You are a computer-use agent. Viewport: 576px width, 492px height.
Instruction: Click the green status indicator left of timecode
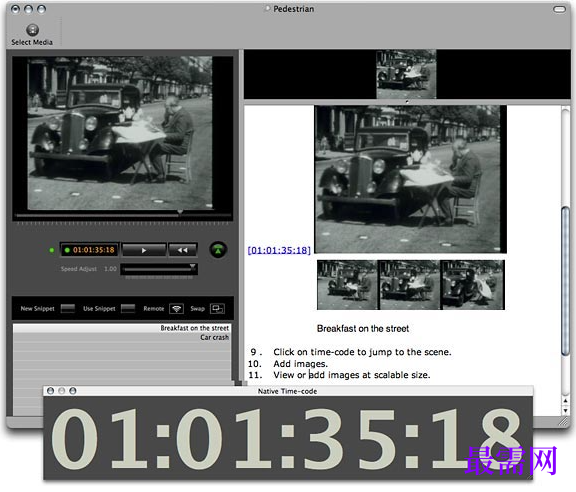click(52, 250)
